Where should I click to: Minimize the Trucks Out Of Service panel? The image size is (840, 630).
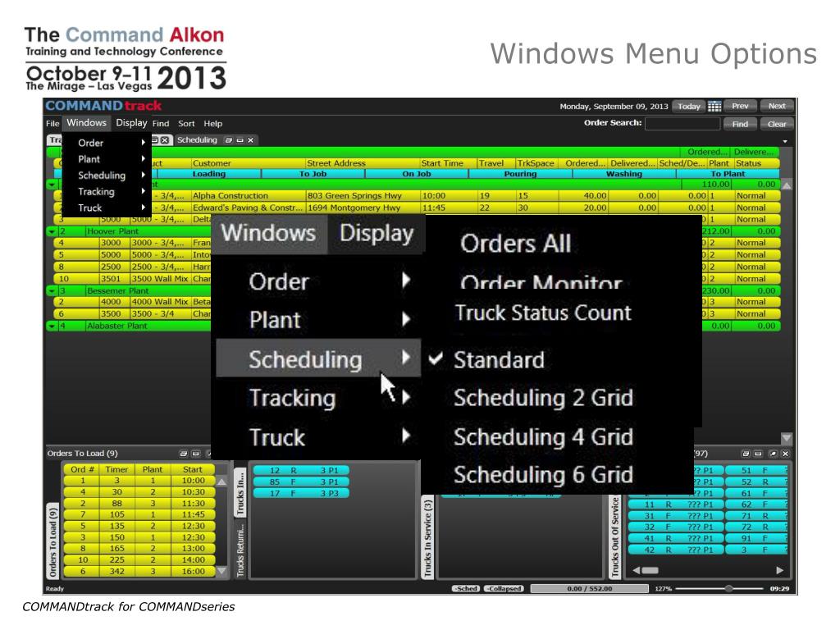(757, 454)
